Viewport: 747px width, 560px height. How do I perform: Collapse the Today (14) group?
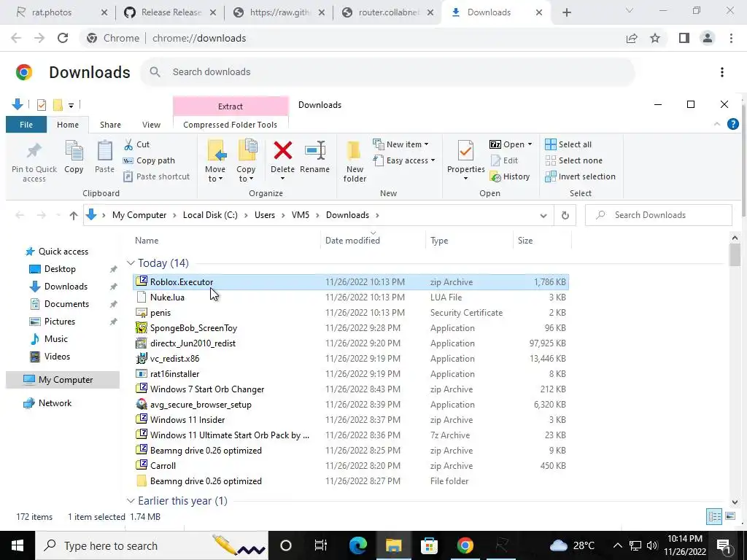coord(131,262)
